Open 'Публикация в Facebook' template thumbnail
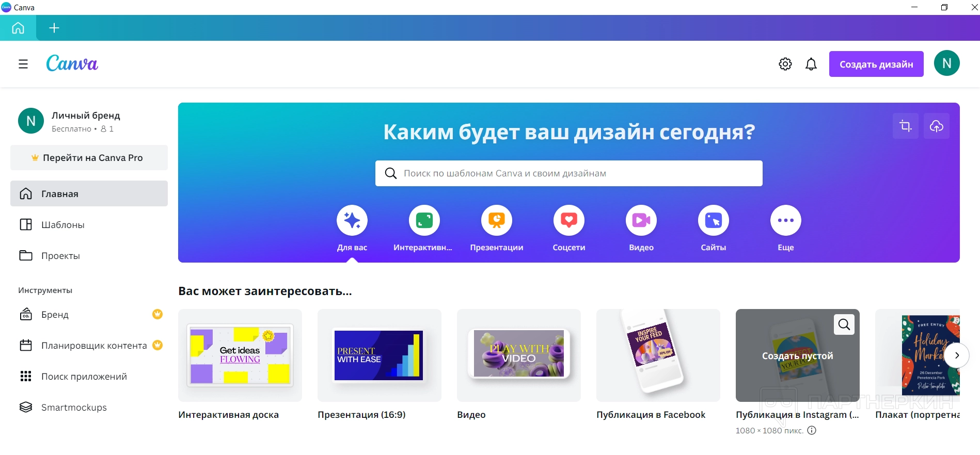 (658, 355)
